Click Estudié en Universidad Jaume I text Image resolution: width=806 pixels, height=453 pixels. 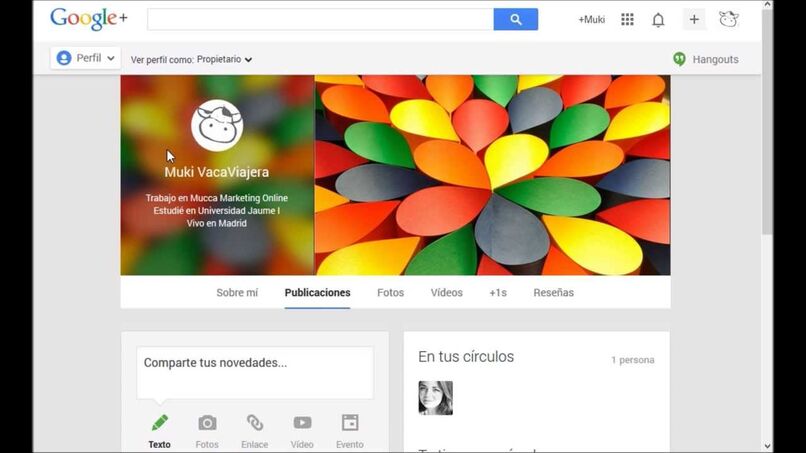click(x=216, y=210)
